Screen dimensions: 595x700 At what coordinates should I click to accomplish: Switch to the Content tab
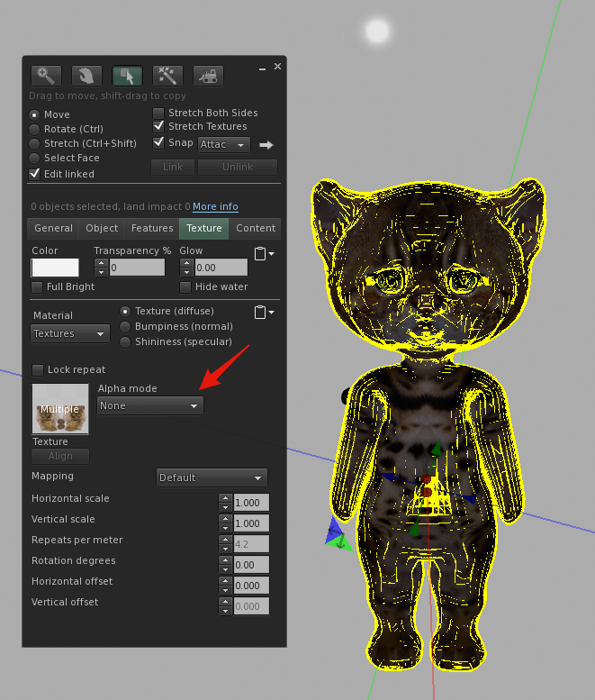click(x=256, y=228)
